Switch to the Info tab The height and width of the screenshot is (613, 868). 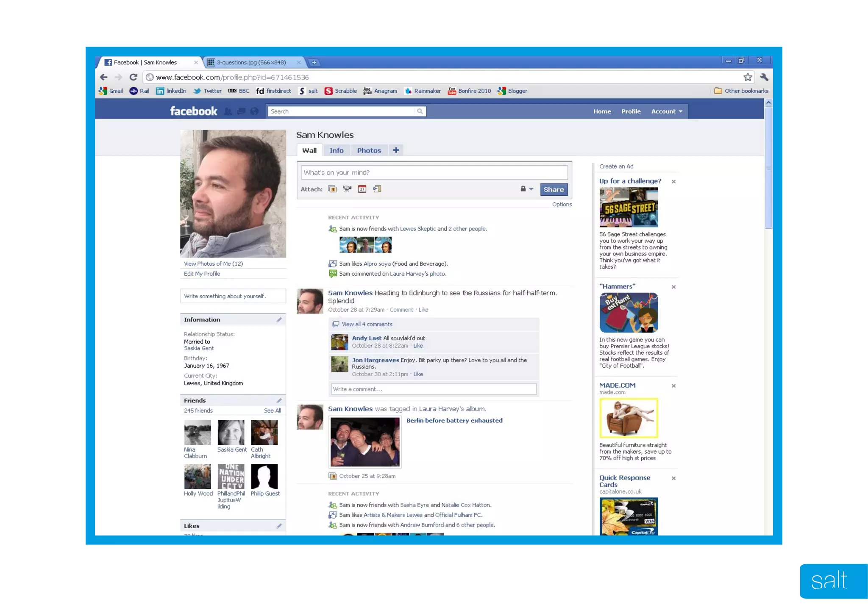click(x=337, y=150)
